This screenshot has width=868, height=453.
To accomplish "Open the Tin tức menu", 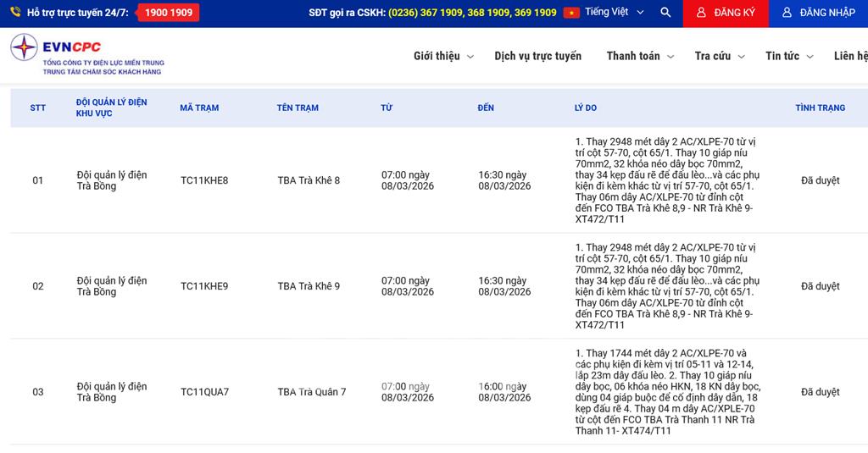I will (789, 56).
